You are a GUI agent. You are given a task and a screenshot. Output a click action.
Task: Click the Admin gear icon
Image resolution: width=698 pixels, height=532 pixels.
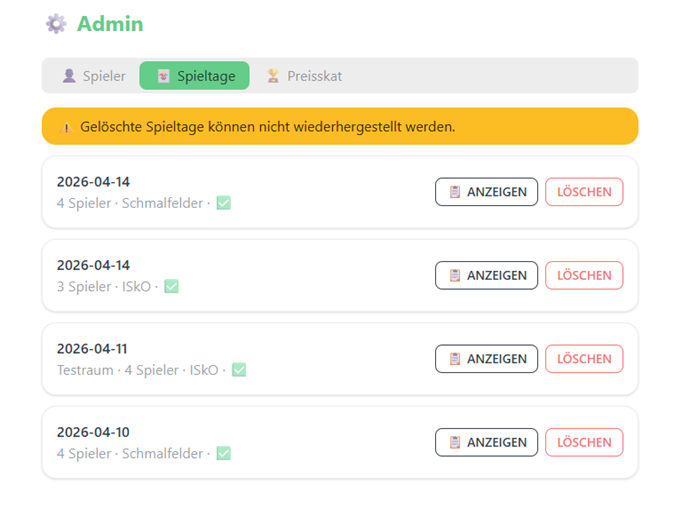tap(56, 24)
